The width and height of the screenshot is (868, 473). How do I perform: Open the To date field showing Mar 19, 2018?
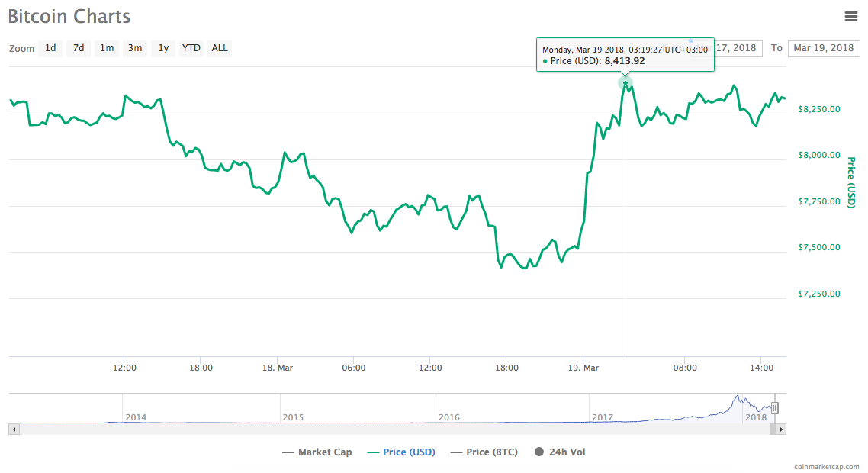824,48
